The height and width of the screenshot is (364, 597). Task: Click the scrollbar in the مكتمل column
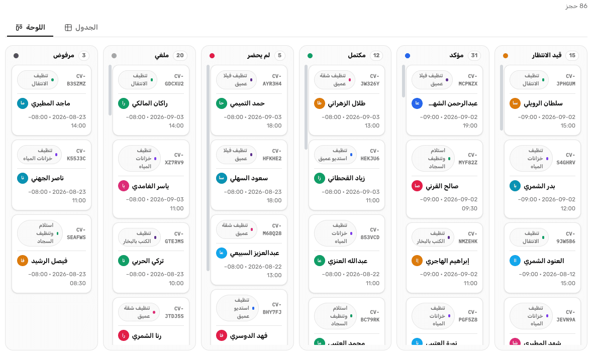click(x=306, y=107)
